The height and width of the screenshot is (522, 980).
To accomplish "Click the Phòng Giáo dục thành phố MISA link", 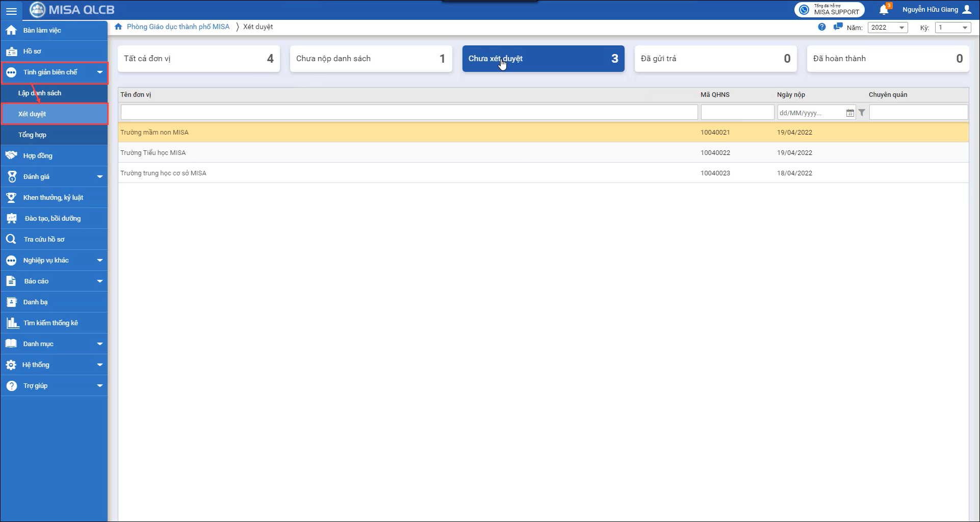I will (178, 27).
